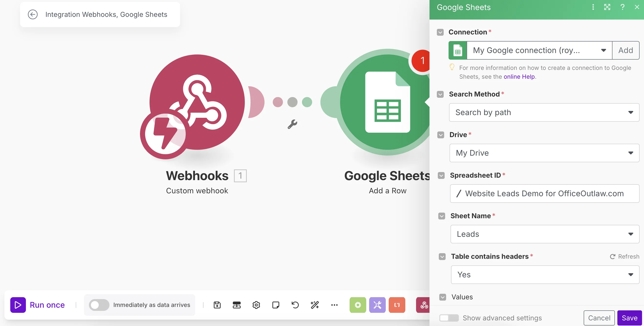The image size is (644, 326).
Task: Click the wrench filter icon between modules
Action: pos(292,124)
